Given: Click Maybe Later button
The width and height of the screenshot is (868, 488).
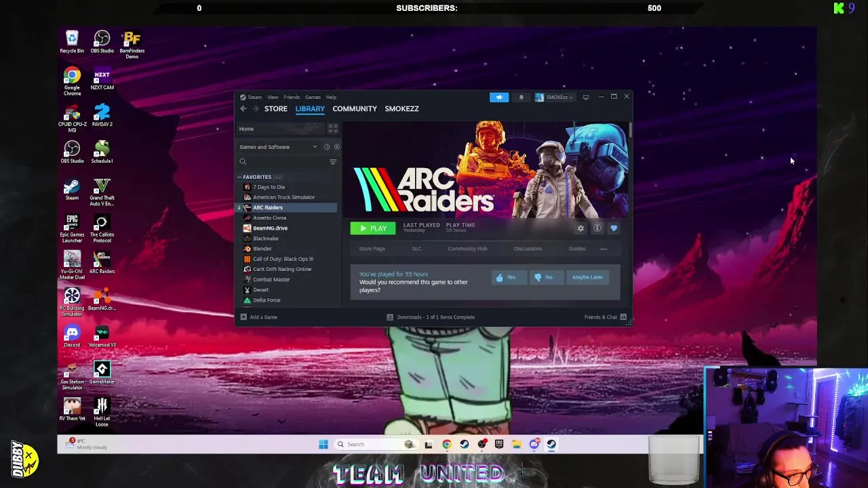Looking at the screenshot, I should (x=587, y=277).
